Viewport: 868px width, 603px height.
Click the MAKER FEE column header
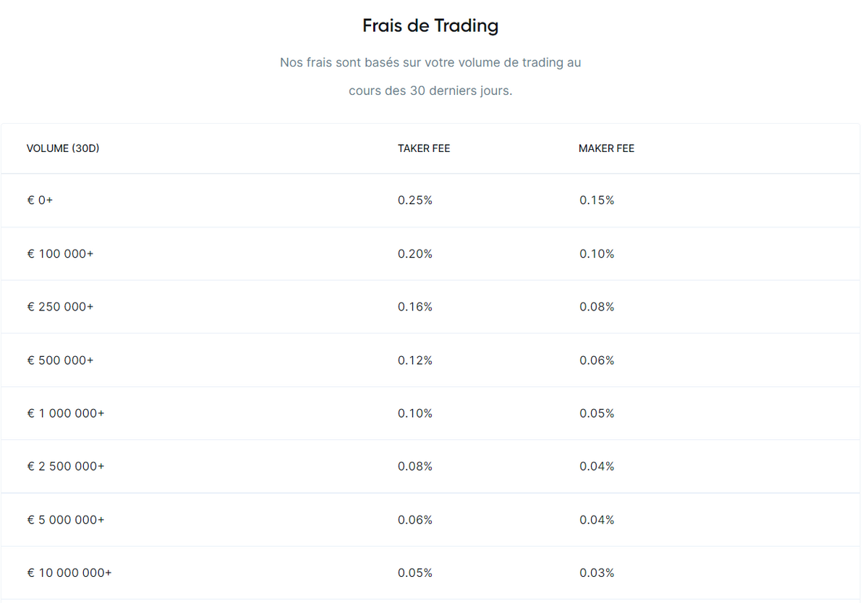point(606,148)
